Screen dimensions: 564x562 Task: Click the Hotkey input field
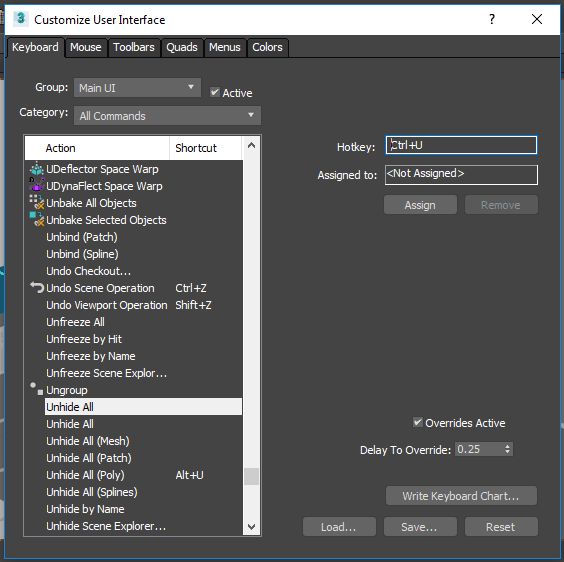(x=461, y=145)
